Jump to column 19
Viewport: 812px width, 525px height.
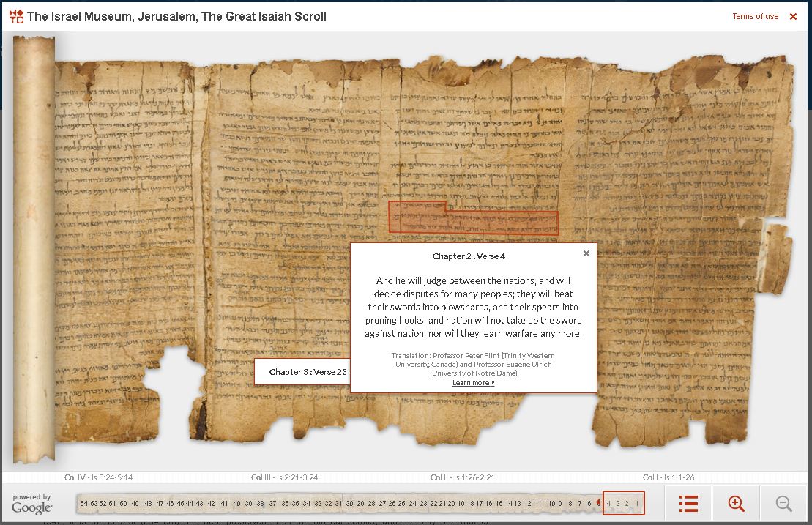[461, 503]
